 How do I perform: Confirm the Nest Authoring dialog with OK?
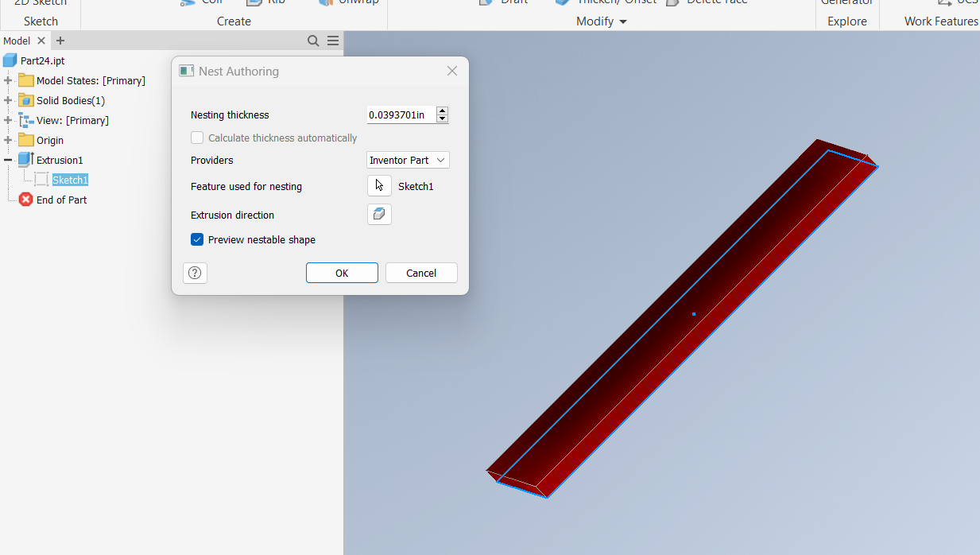342,273
